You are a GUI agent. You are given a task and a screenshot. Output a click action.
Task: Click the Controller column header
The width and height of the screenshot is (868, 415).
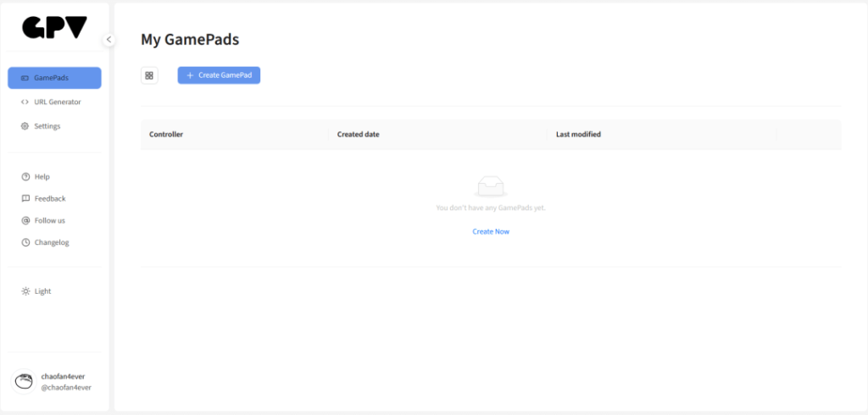(x=166, y=135)
